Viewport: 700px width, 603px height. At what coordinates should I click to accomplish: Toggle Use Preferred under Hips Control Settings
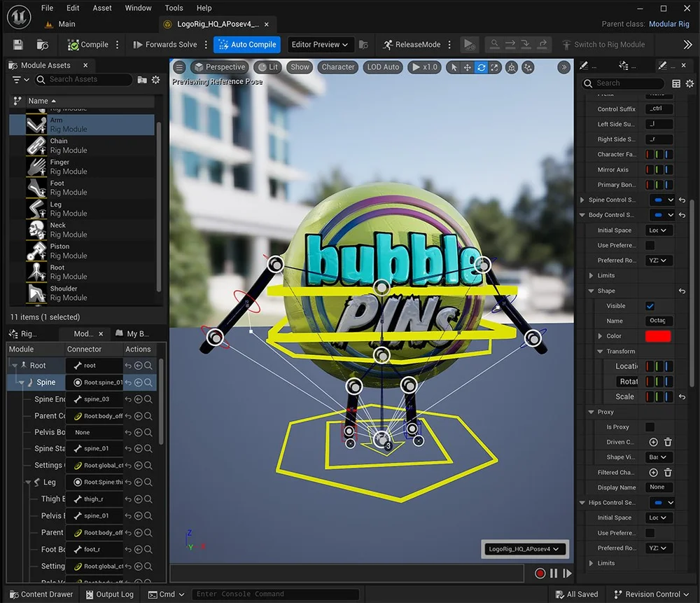tap(650, 533)
